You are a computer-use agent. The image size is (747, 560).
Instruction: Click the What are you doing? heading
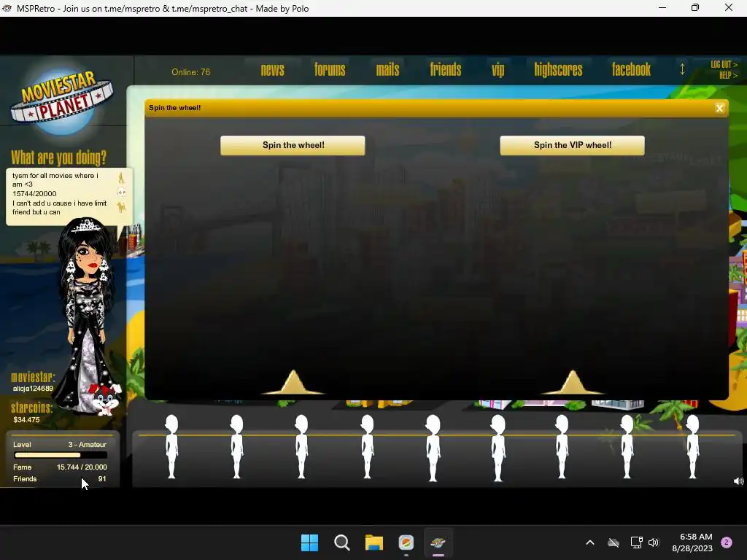click(x=58, y=157)
